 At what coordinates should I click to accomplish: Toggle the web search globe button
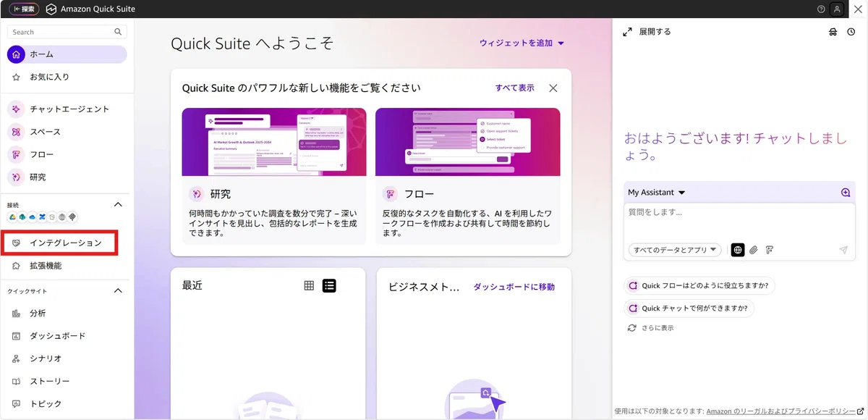[738, 250]
